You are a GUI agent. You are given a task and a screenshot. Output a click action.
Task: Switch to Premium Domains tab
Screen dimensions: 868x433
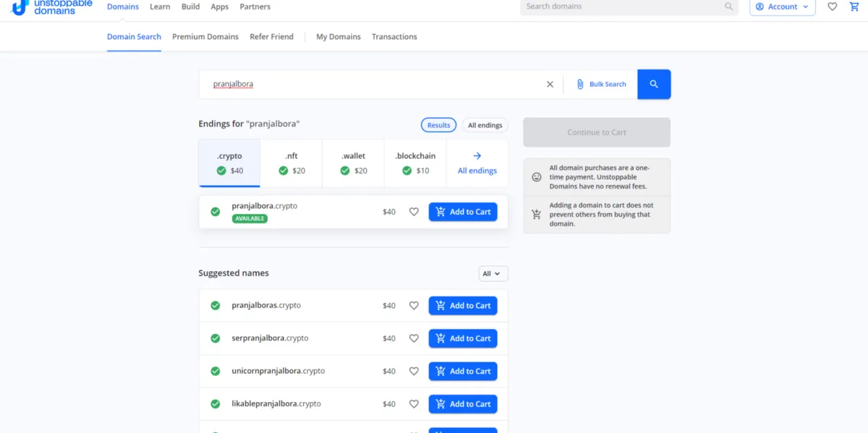pyautogui.click(x=205, y=37)
